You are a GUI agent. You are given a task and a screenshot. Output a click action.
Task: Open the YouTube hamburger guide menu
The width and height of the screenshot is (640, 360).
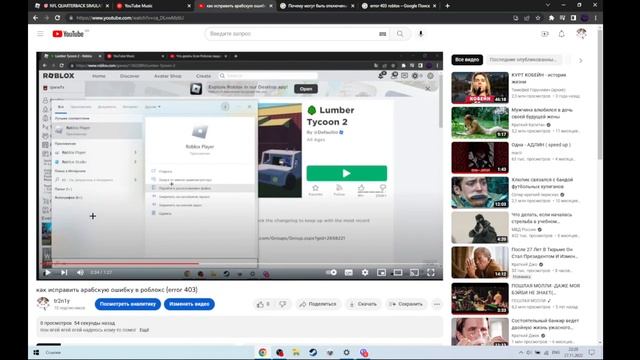pos(40,34)
